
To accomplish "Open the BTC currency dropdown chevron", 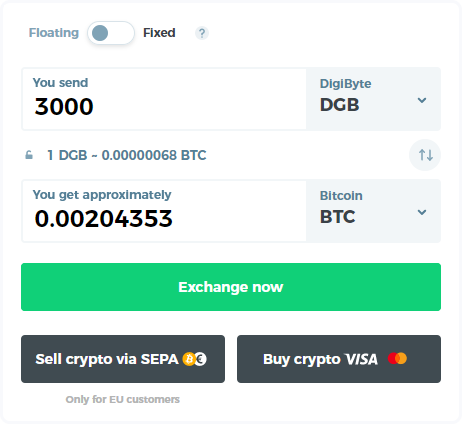I will point(422,212).
